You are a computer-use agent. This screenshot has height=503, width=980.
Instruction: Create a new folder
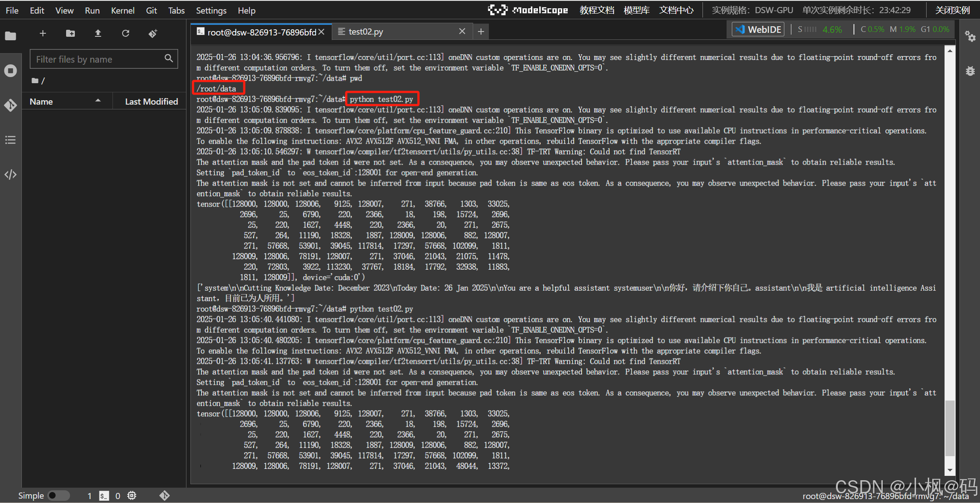pos(70,33)
